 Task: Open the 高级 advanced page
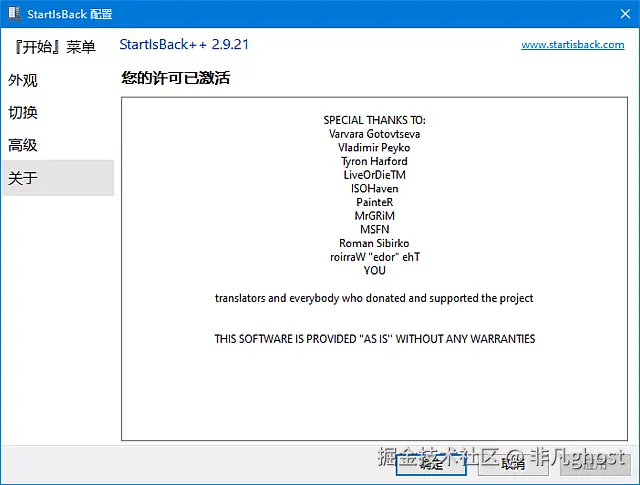[x=23, y=145]
